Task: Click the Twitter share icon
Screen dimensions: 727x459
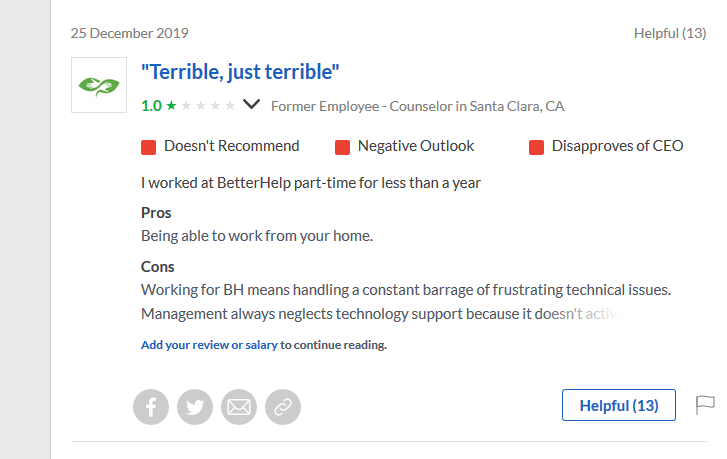Action: pyautogui.click(x=195, y=406)
